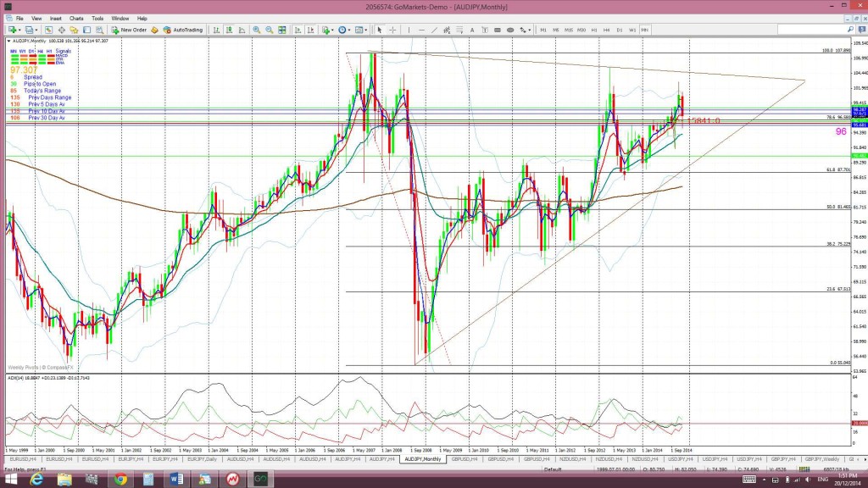Expand the Profiles dropdown arrow
868x488 pixels.
[36, 30]
